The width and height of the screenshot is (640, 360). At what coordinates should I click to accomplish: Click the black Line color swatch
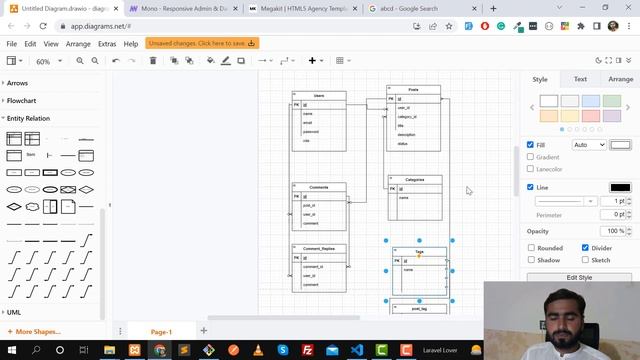pos(620,187)
